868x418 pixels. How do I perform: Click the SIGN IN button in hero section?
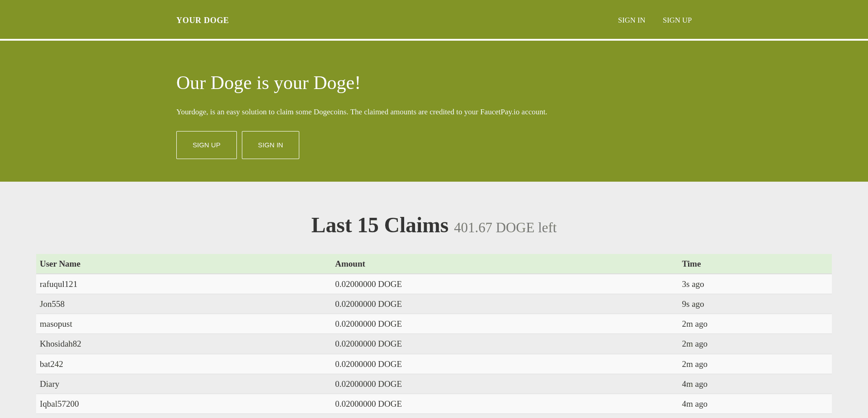pyautogui.click(x=270, y=145)
